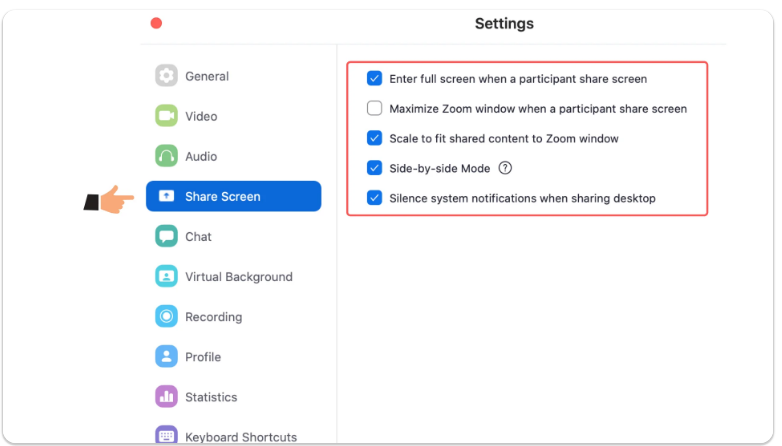This screenshot has width=782, height=446.
Task: Click the Keyboard Shortcuts icon
Action: pos(166,435)
